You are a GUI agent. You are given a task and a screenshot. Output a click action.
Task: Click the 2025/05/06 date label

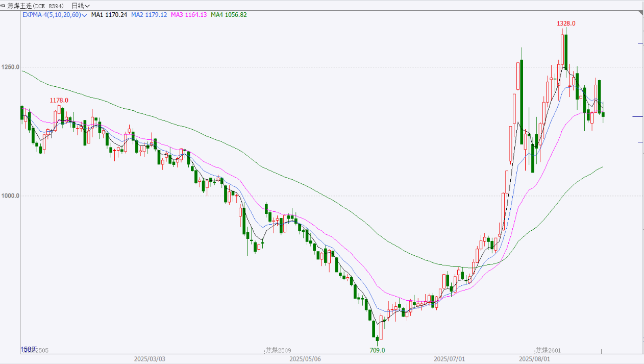(305, 359)
